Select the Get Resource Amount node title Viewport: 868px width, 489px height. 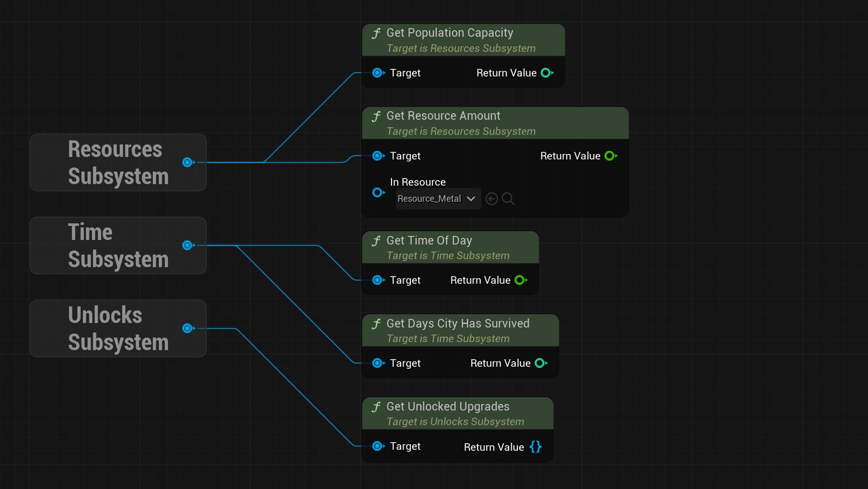point(443,116)
